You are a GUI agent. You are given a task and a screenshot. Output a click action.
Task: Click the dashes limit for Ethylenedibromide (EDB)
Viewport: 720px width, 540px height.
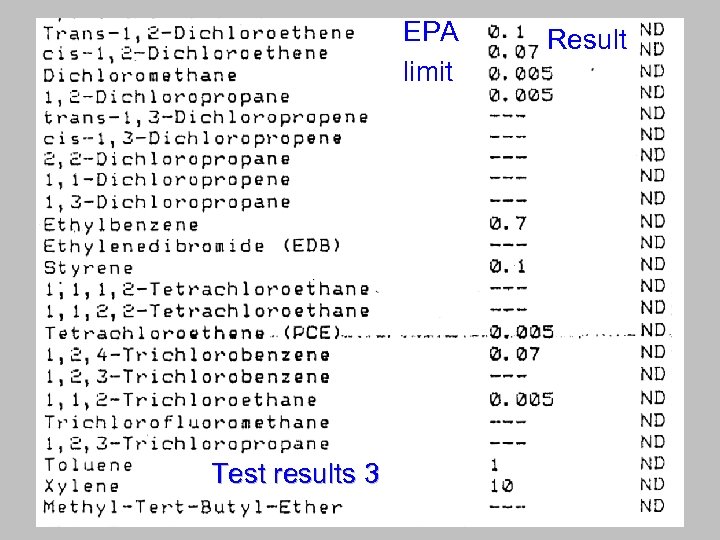click(x=508, y=245)
